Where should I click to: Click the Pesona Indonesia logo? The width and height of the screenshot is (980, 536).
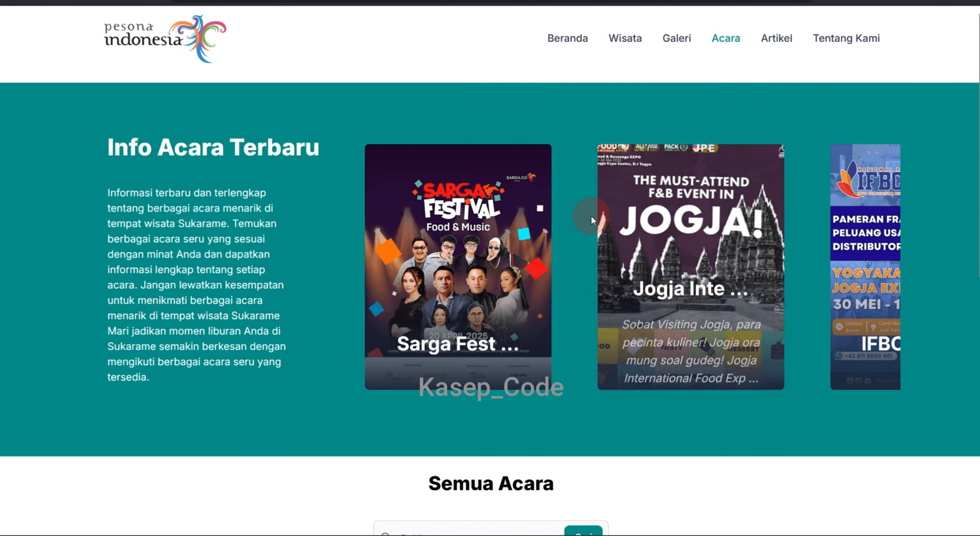click(x=165, y=39)
